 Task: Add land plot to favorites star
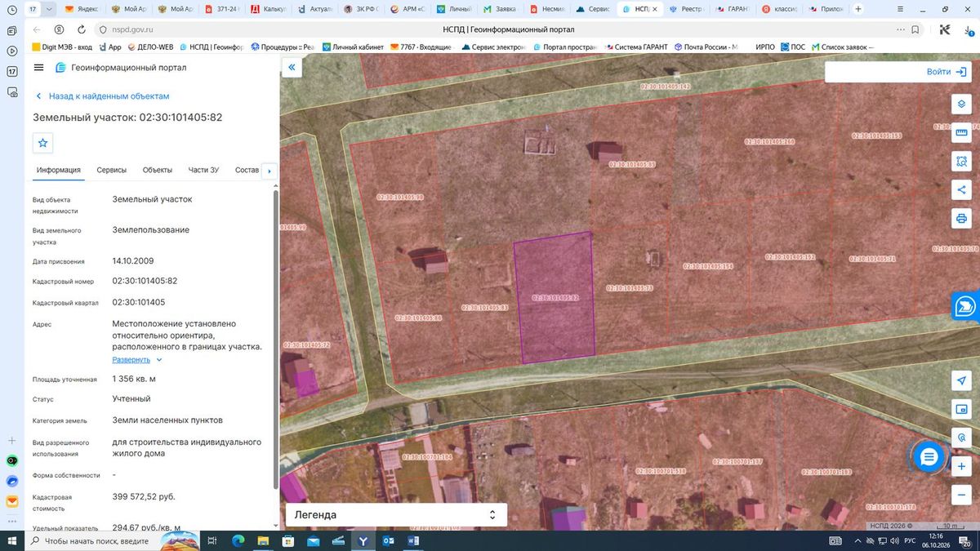click(x=43, y=143)
